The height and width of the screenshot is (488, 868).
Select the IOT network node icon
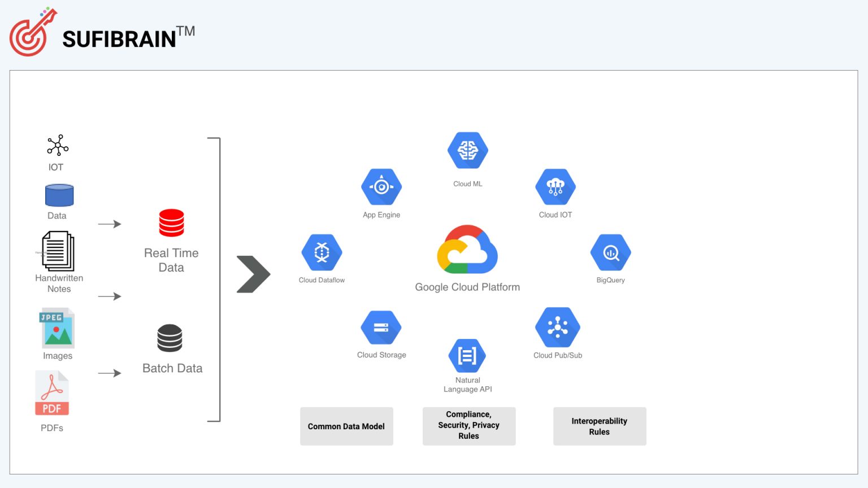tap(58, 145)
